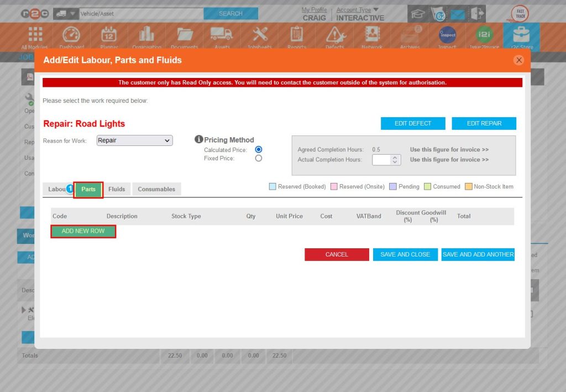Open the Inspect module
This screenshot has height=392, width=566.
tap(447, 37)
